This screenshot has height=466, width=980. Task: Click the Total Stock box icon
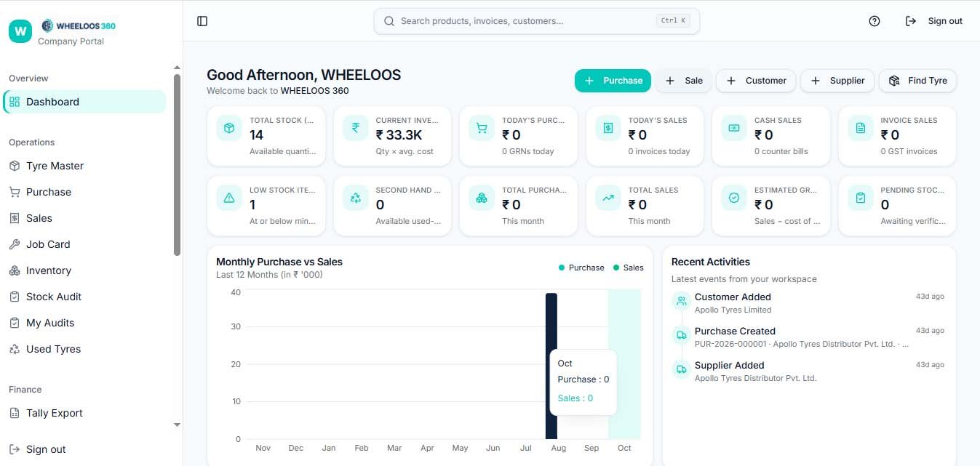click(x=229, y=129)
